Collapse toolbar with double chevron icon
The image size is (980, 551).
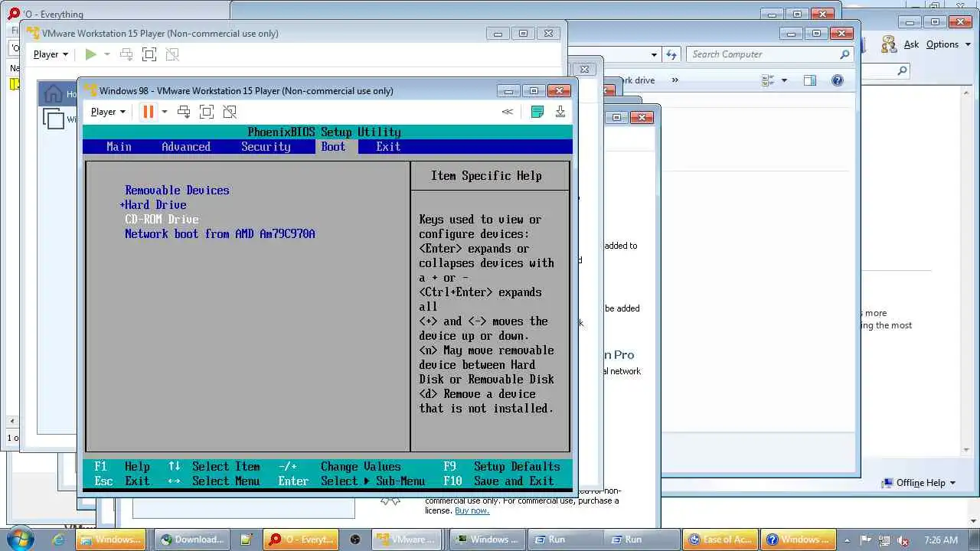(x=507, y=112)
